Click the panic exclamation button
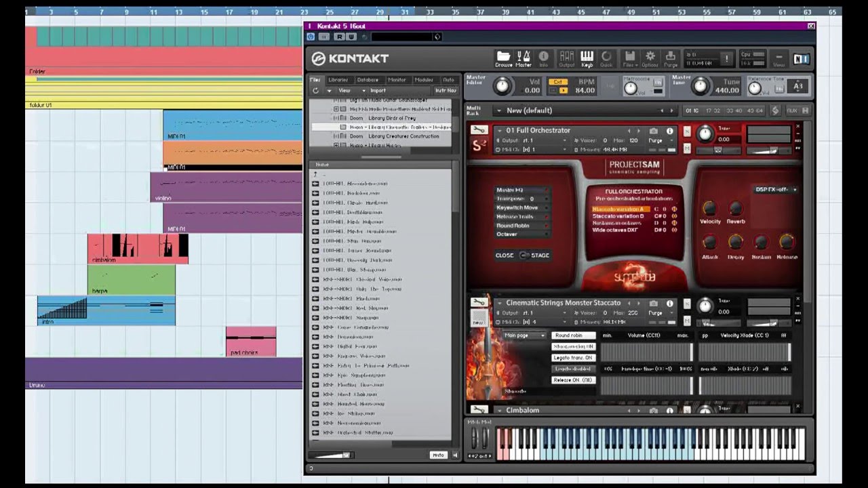This screenshot has width=868, height=488. pyautogui.click(x=727, y=59)
